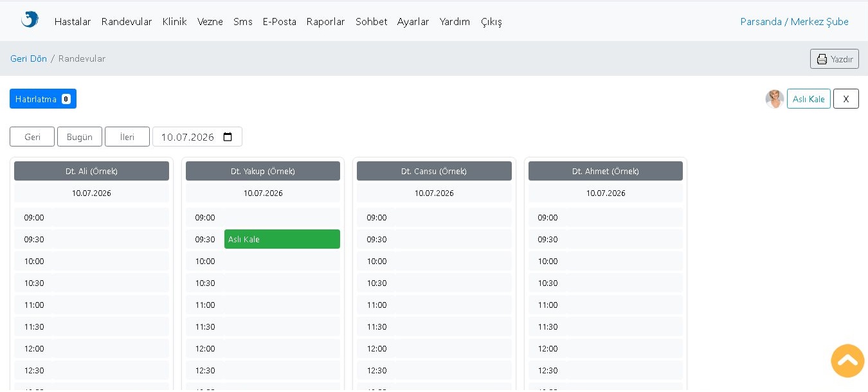The height and width of the screenshot is (392, 868).
Task: Select the 09:00 slot for Dt. Yakup
Action: (263, 217)
